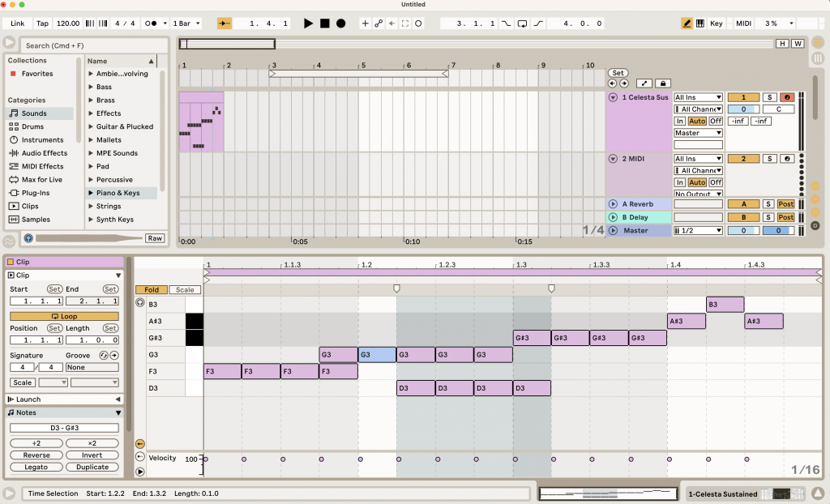Go to previous locator arrow
The image size is (830, 504).
pyautogui.click(x=613, y=83)
